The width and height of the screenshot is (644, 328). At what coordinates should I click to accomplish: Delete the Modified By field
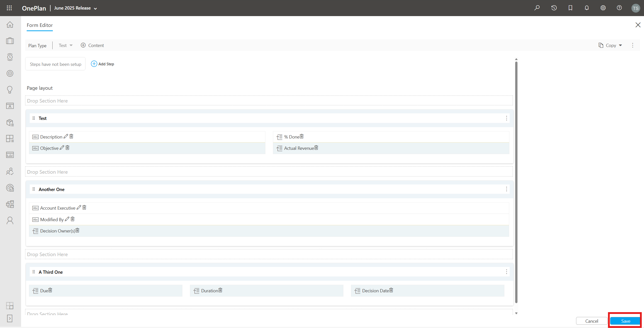pos(72,219)
